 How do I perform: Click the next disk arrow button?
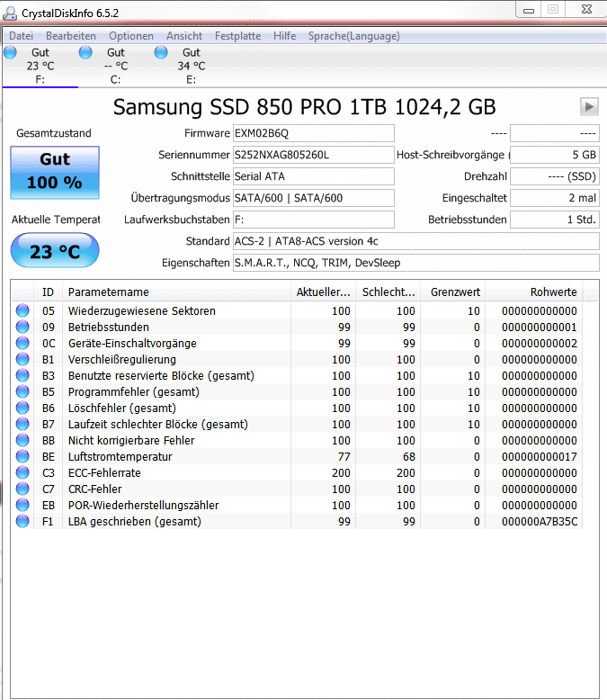(x=589, y=107)
